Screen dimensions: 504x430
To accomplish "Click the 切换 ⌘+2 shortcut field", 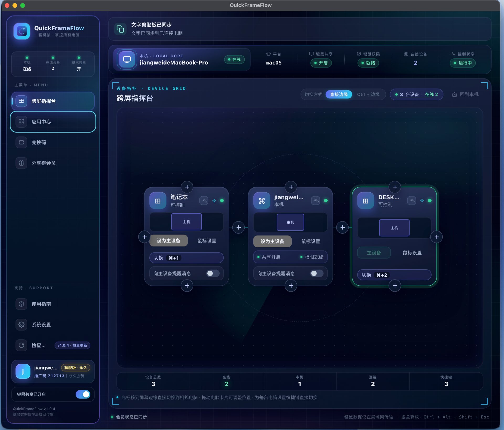I will tap(394, 275).
